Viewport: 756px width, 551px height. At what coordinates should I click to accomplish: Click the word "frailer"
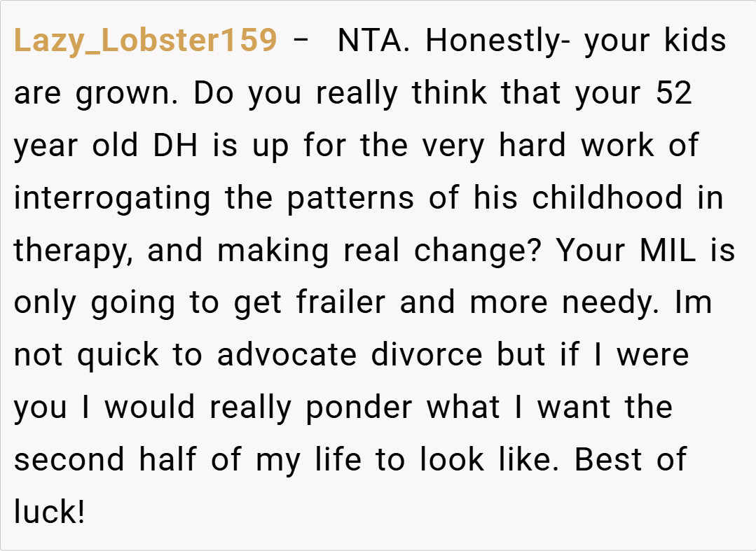tap(340, 302)
